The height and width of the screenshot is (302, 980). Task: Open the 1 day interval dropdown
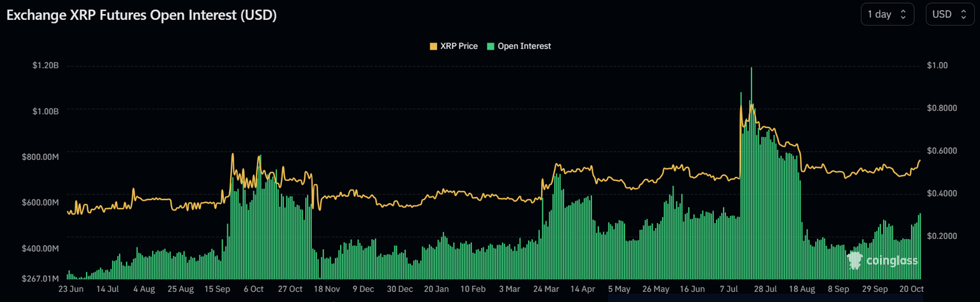tap(887, 14)
